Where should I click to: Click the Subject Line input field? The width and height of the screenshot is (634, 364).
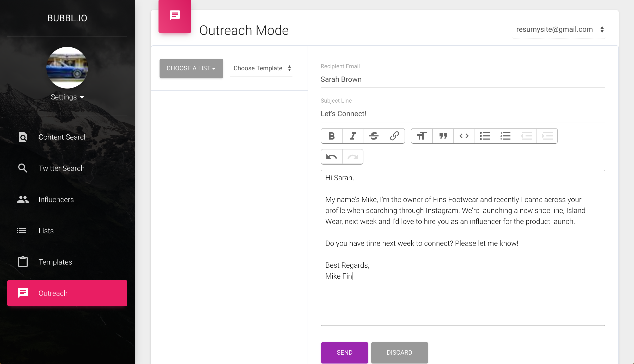[x=462, y=114]
